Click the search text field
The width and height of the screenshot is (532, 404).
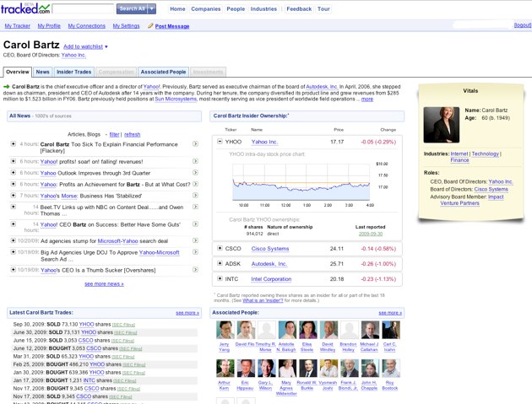click(86, 8)
